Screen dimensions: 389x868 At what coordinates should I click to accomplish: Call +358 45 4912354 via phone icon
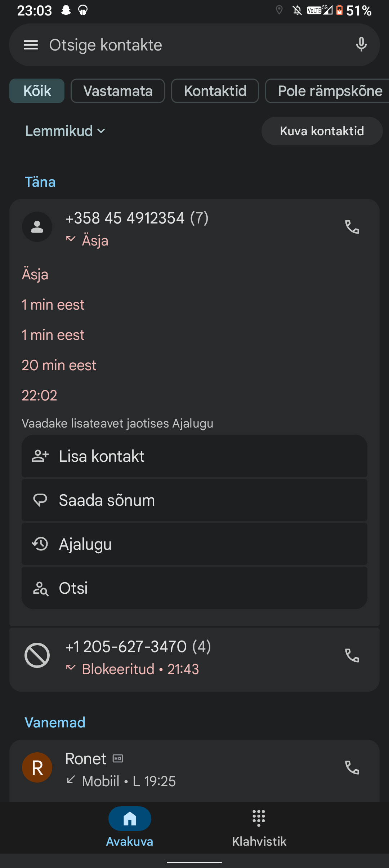pos(352,227)
